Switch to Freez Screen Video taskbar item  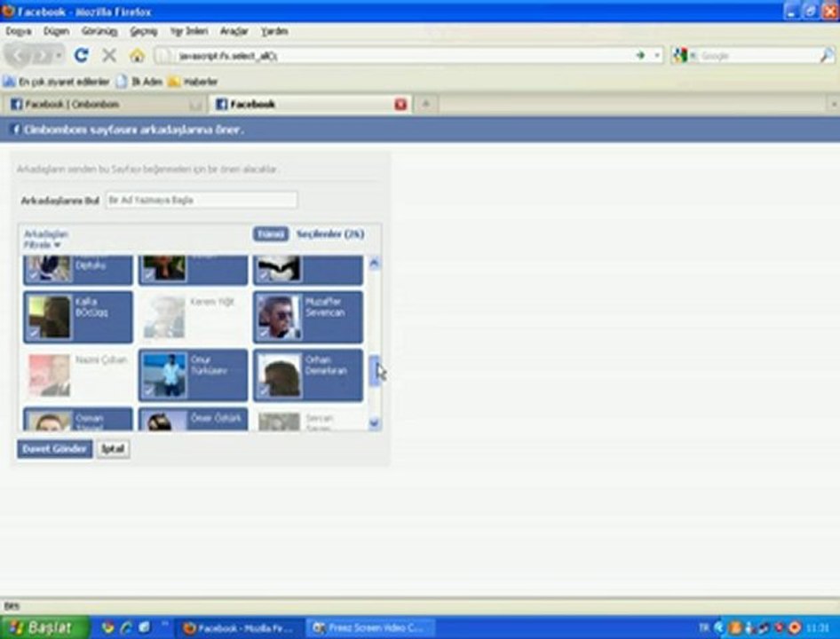click(370, 627)
